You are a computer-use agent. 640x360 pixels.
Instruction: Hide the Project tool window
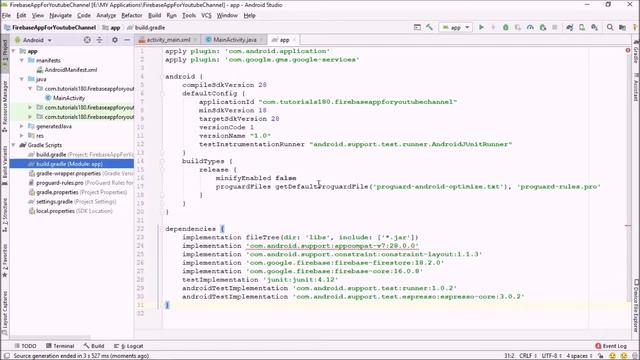127,40
